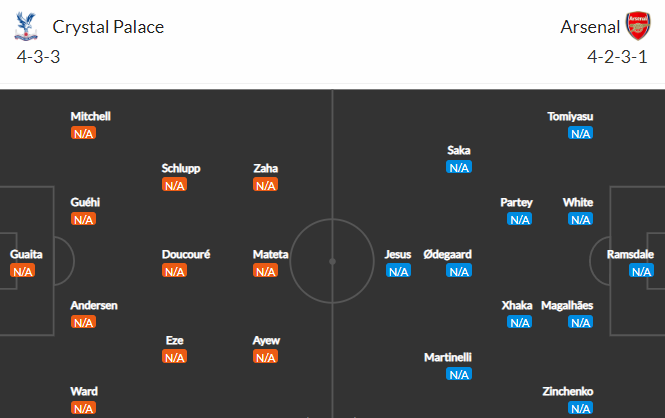This screenshot has height=418, width=665.
Task: Open the Arsenal team name link
Action: [x=590, y=27]
